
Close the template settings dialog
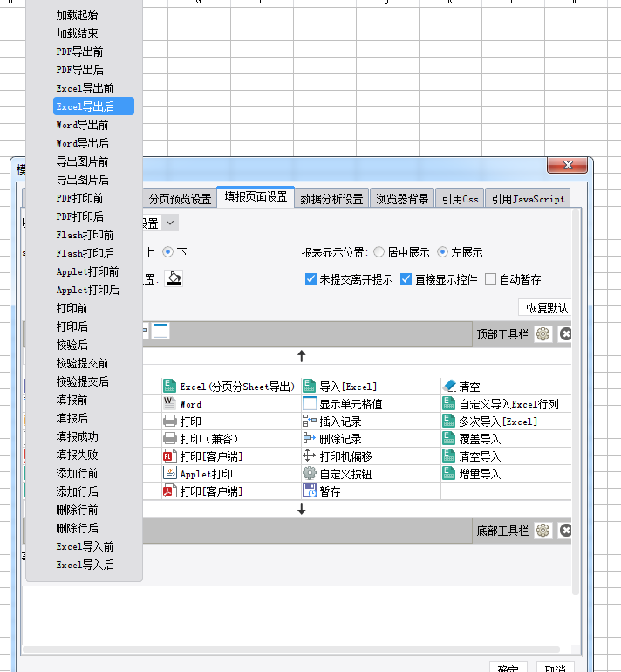(x=568, y=165)
